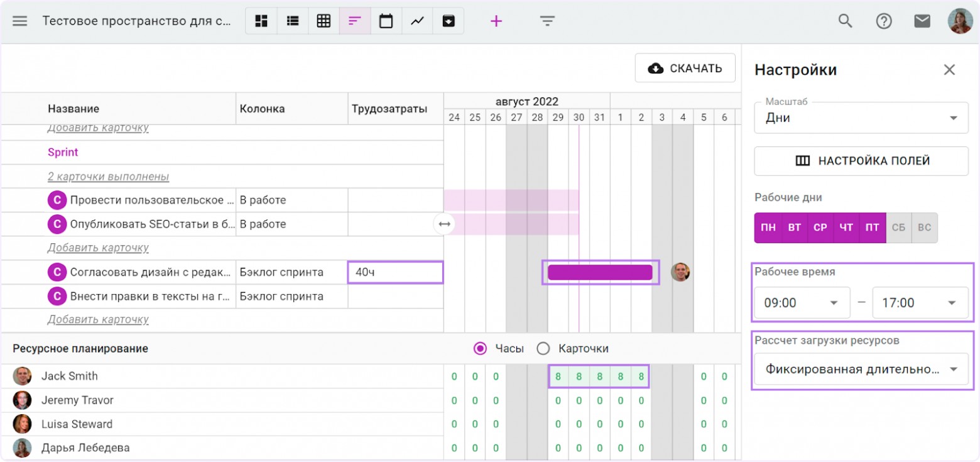Screen dimensions: 980x462
Task: Switch to the board view icon
Action: coord(261,21)
